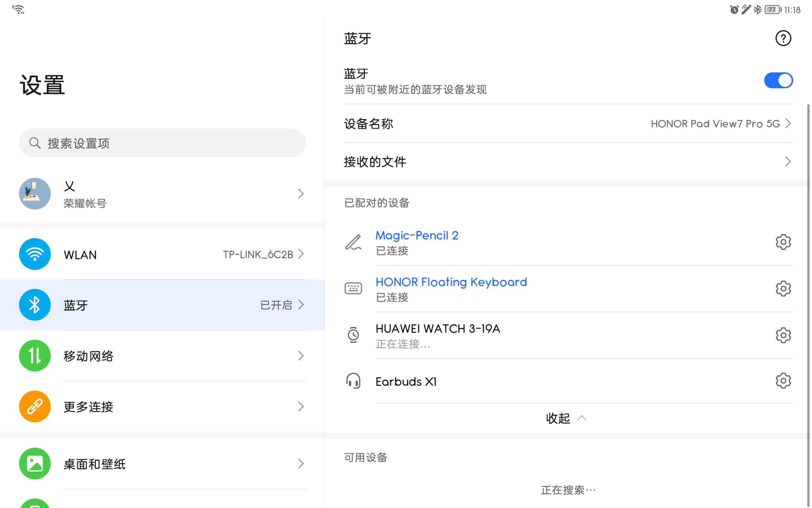
Task: Tap the orange More Connections link icon
Action: pyautogui.click(x=35, y=406)
